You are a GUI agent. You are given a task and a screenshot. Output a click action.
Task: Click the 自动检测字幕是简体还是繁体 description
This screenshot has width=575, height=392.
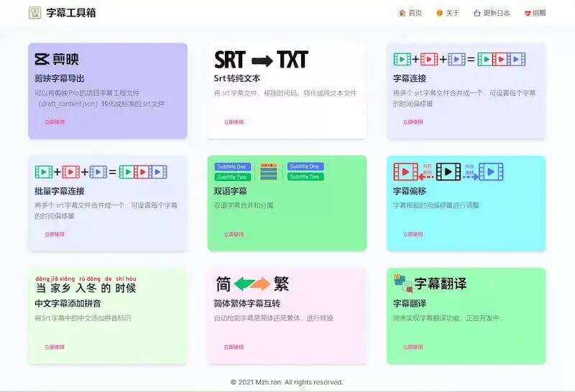point(274,318)
